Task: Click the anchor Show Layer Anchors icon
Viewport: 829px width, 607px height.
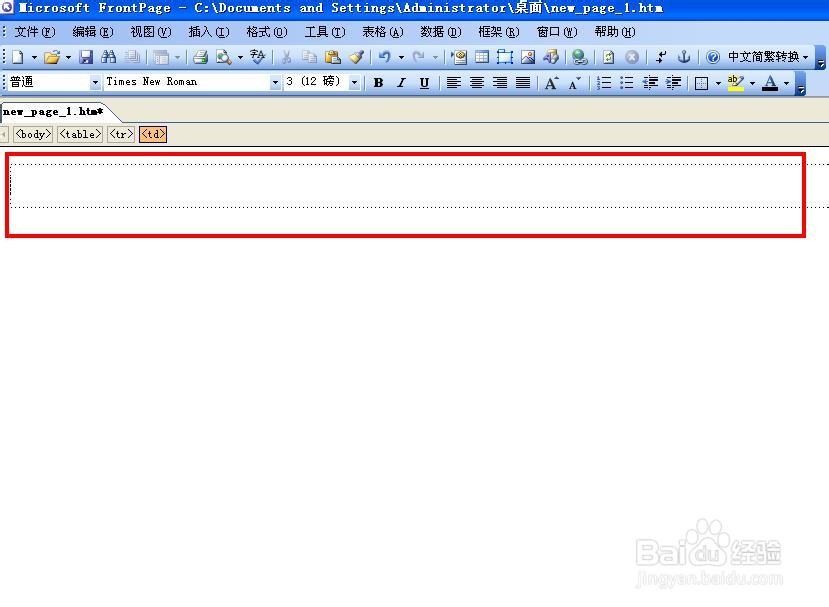Action: coord(684,57)
